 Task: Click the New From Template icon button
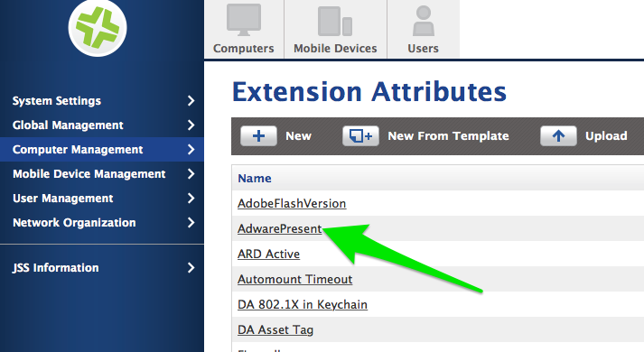pyautogui.click(x=360, y=135)
